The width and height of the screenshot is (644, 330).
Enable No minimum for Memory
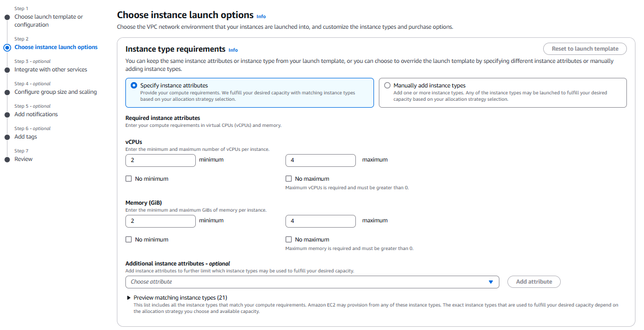(x=129, y=240)
